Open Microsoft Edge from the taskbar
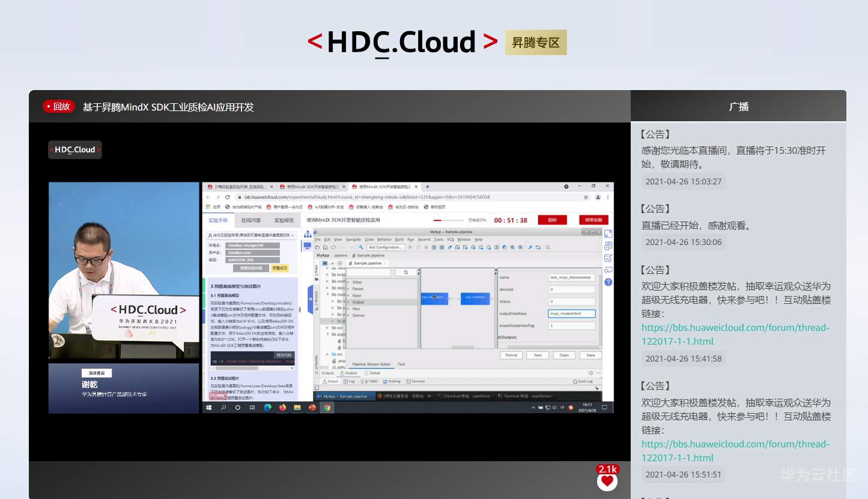The image size is (868, 499). pos(268,407)
